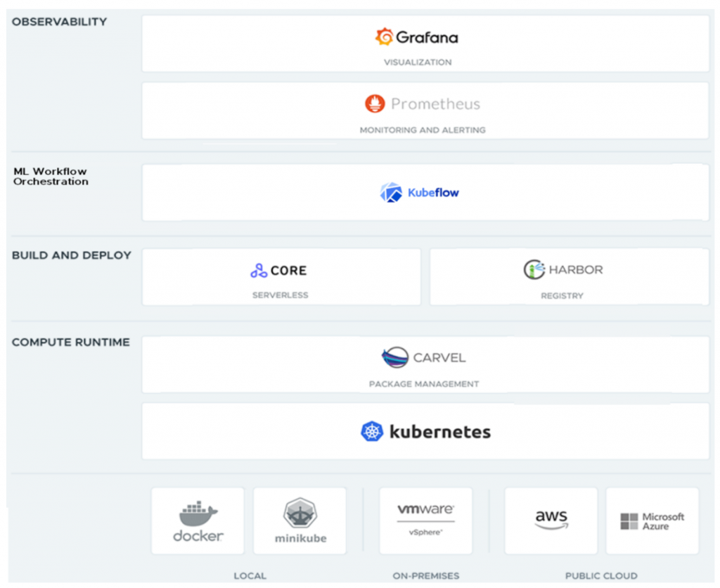Select the REGISTRY caption

pos(562,296)
